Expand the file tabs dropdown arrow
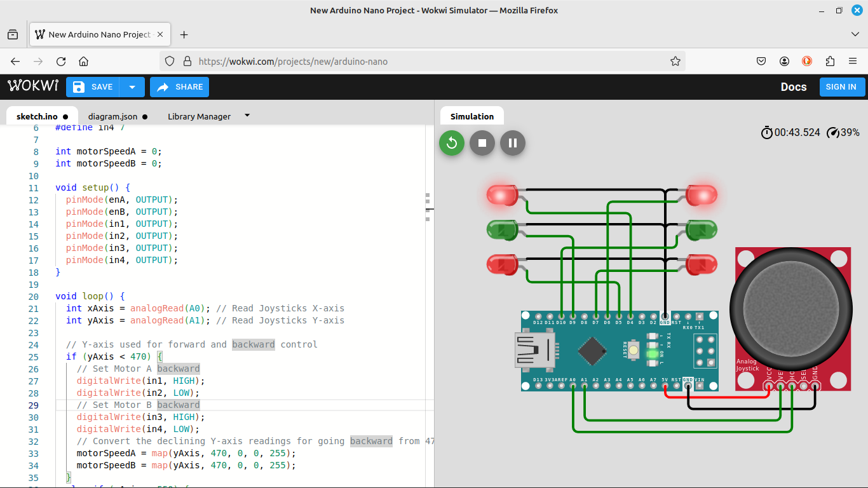The width and height of the screenshot is (868, 488). [247, 115]
